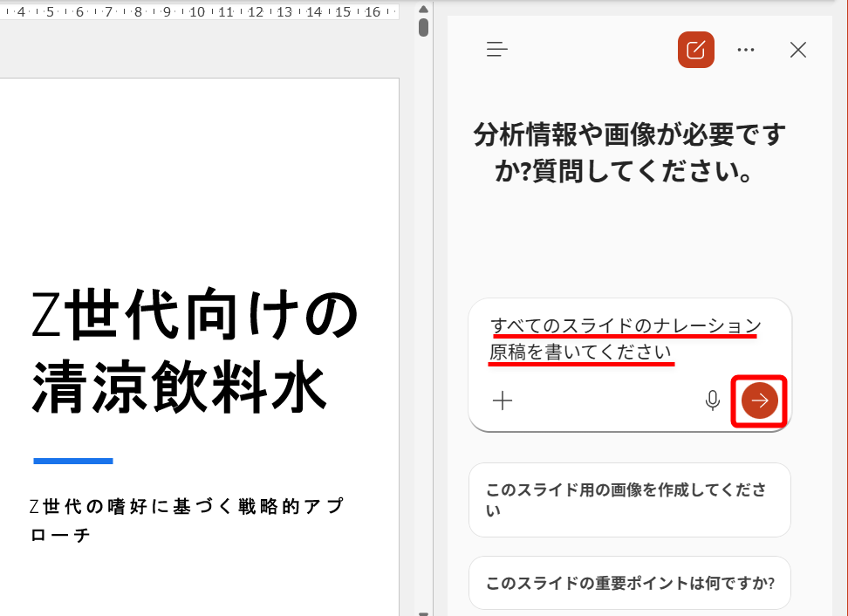The height and width of the screenshot is (616, 848).
Task: Select suggestion このスライド用の画像を作成してください
Action: click(629, 500)
